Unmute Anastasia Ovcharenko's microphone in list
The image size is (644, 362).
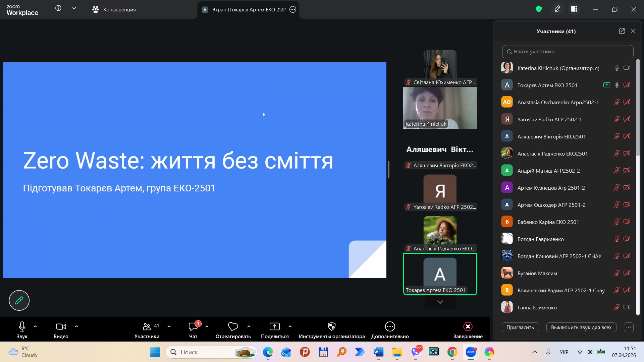tap(616, 102)
